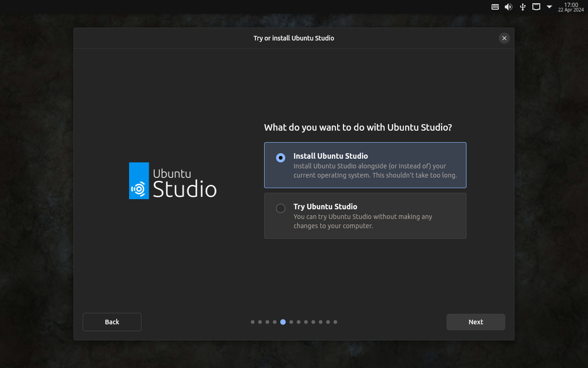Click the Ubuntu Studio logo
The image size is (588, 368).
[x=173, y=181]
